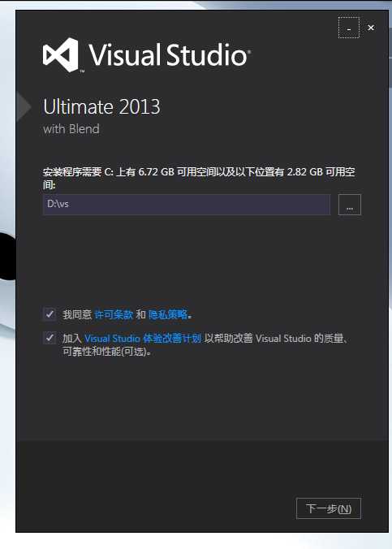Click the Ultimate 2013 title text
The height and width of the screenshot is (549, 392).
coord(101,106)
